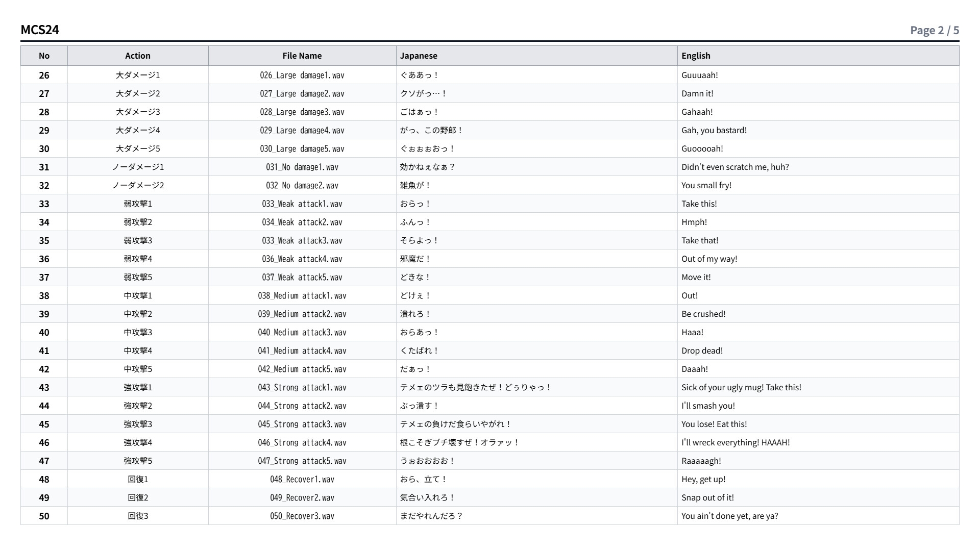The width and height of the screenshot is (980, 551).
Task: Click the Page 2 / 5 indicator
Action: click(x=935, y=30)
